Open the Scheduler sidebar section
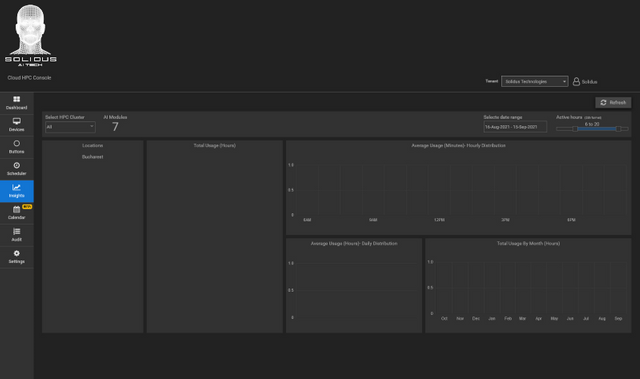Image resolution: width=640 pixels, height=379 pixels. coord(17,169)
